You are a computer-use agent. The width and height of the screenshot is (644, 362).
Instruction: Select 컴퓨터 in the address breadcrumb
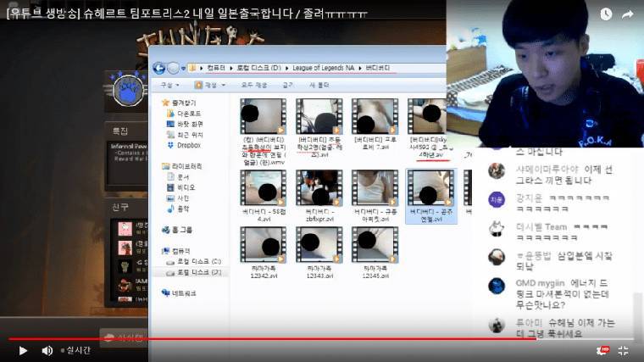click(216, 68)
